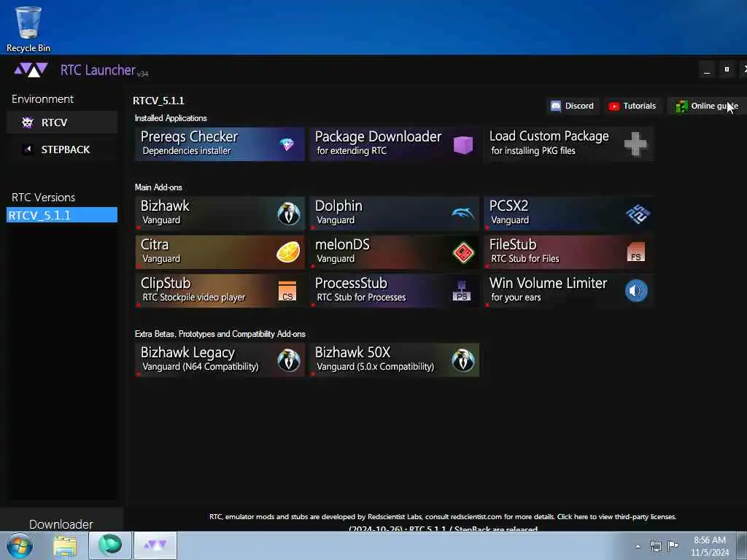Launch Citra Vanguard
Viewport: 747px width, 560px height.
pyautogui.click(x=220, y=252)
